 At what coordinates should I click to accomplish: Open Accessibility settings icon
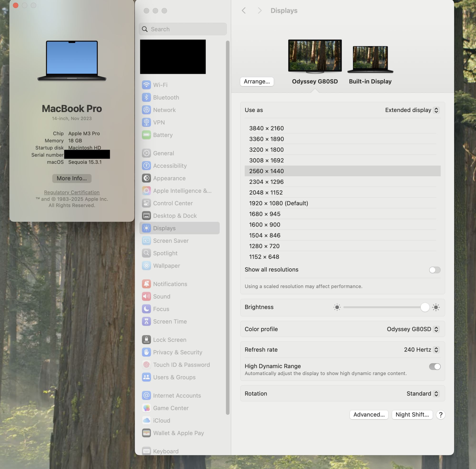click(146, 166)
